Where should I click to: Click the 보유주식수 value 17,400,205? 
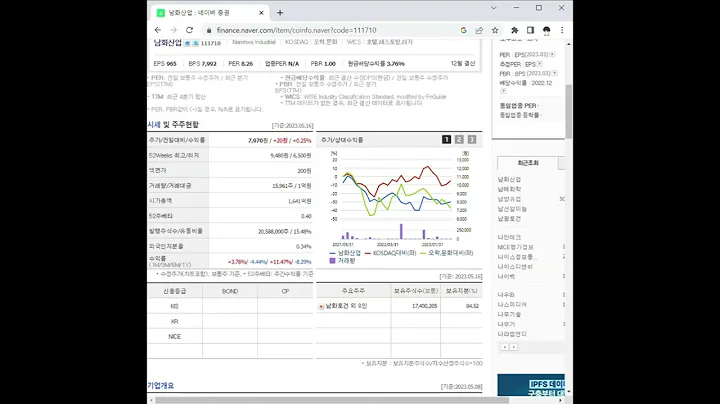425,306
